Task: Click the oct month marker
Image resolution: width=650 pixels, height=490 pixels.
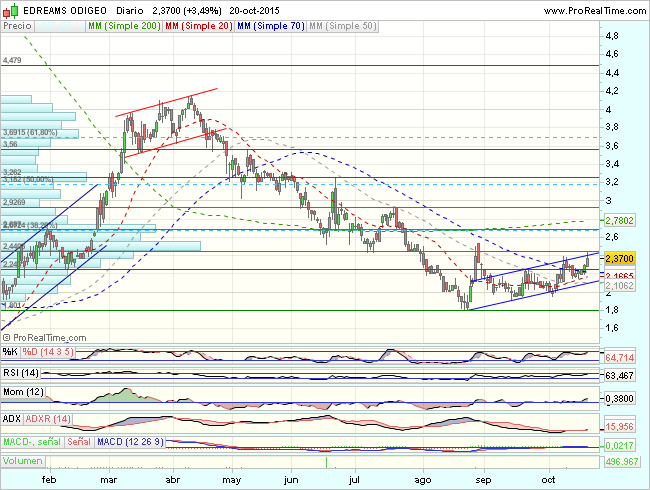Action: click(x=548, y=480)
